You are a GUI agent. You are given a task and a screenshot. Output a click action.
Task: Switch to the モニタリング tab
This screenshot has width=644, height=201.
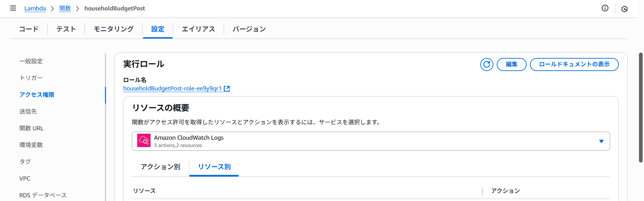pos(113,29)
